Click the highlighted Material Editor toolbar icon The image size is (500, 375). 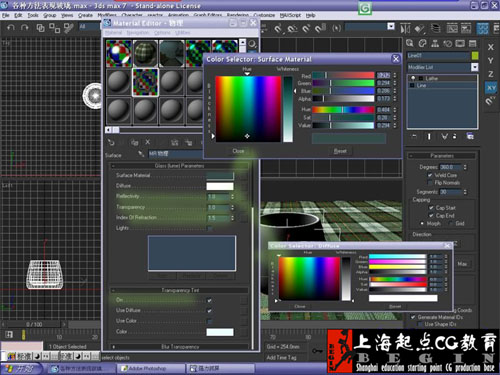coord(482,29)
